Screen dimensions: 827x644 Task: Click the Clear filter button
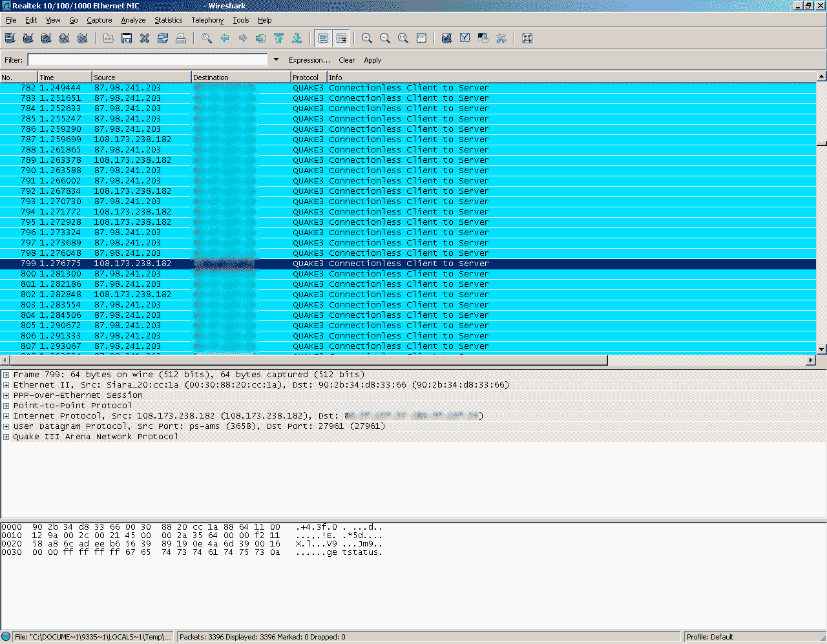[x=346, y=60]
